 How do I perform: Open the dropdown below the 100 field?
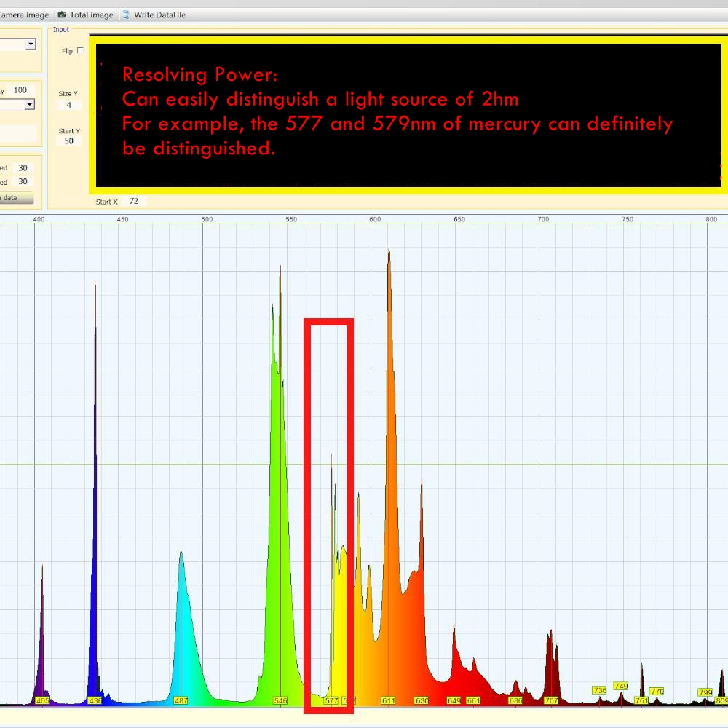click(30, 105)
